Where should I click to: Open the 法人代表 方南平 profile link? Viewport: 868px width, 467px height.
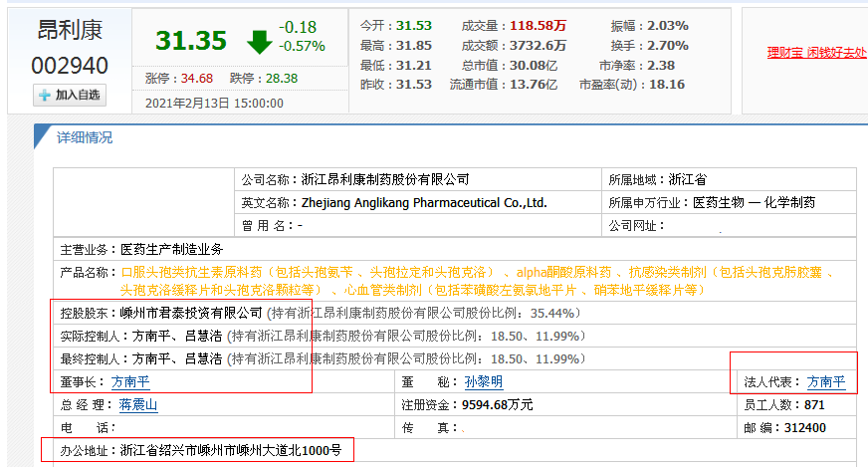(x=825, y=381)
